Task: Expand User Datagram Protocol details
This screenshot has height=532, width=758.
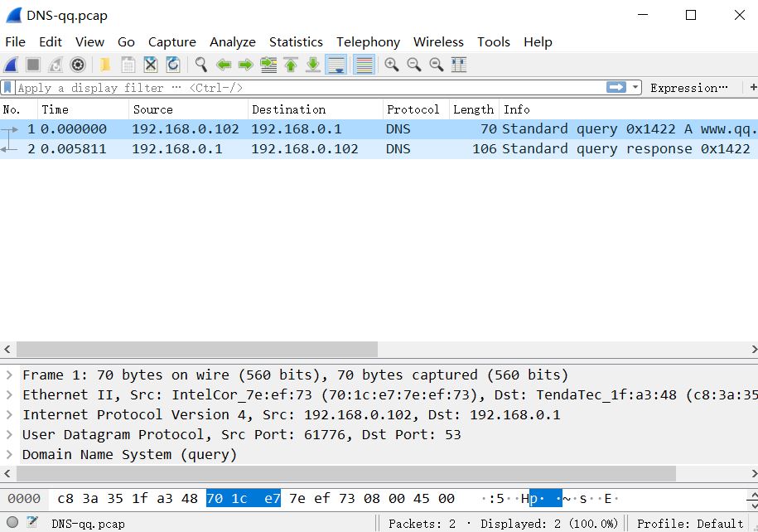Action: 9,434
